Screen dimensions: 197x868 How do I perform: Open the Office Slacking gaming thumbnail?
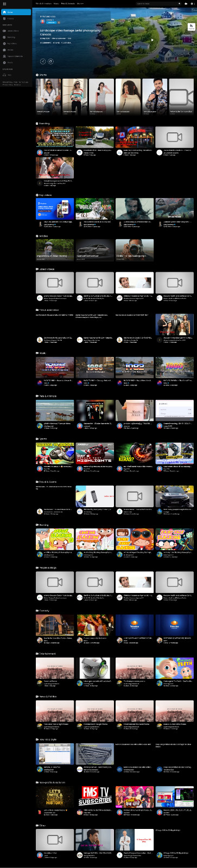(x=55, y=539)
